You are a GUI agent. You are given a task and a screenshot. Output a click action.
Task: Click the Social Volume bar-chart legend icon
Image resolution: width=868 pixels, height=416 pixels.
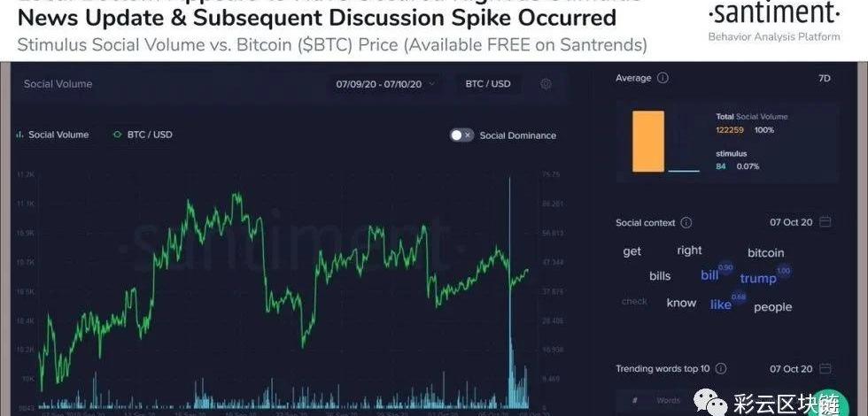pos(19,135)
